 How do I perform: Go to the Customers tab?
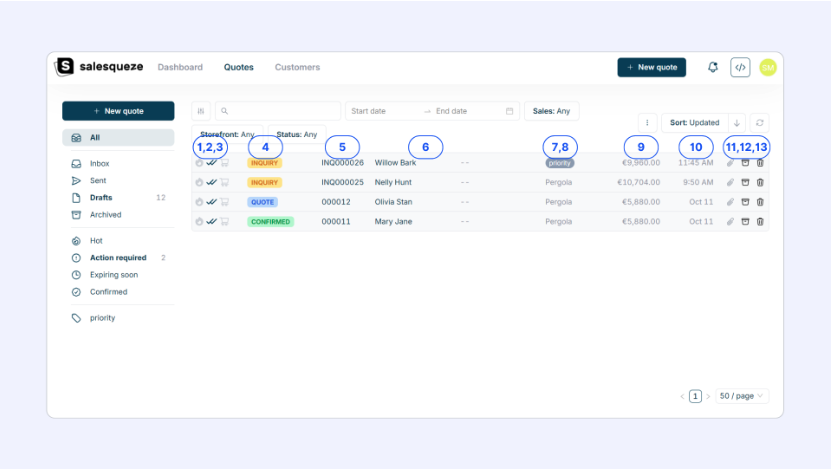tap(298, 67)
